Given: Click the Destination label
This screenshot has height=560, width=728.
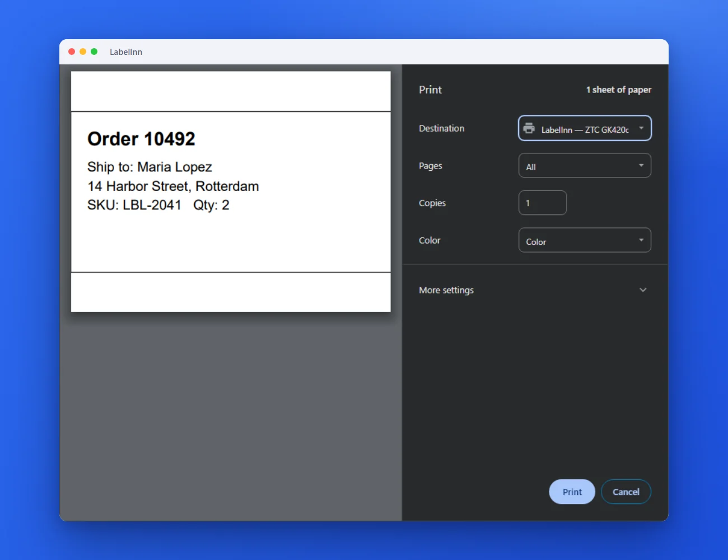Looking at the screenshot, I should click(x=441, y=128).
